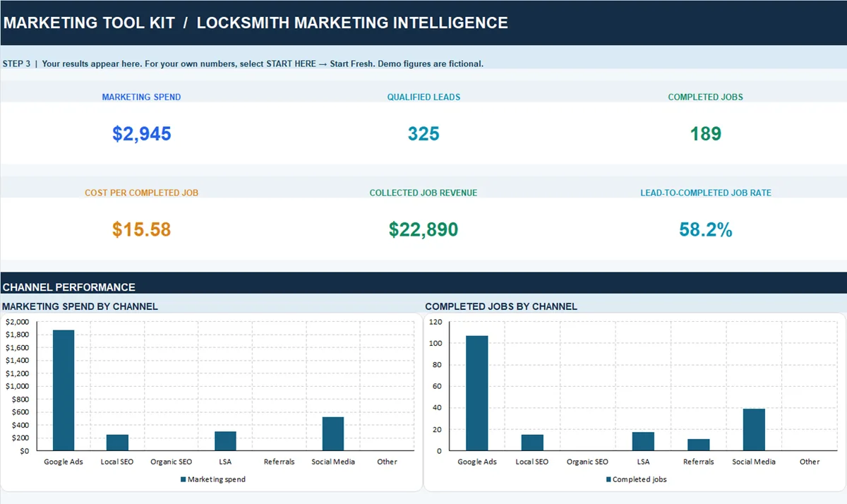
Task: Click the 60 axis label in jobs chart
Action: (438, 386)
